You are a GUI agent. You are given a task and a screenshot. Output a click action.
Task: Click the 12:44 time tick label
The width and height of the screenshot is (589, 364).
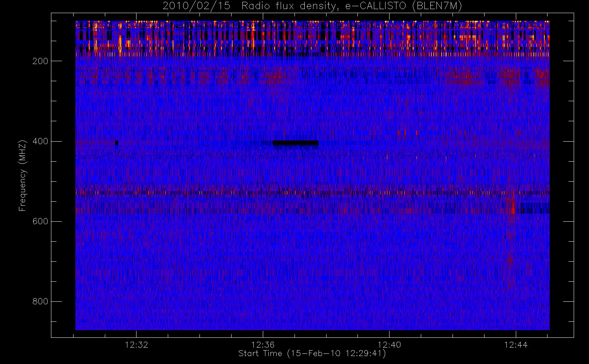[516, 345]
